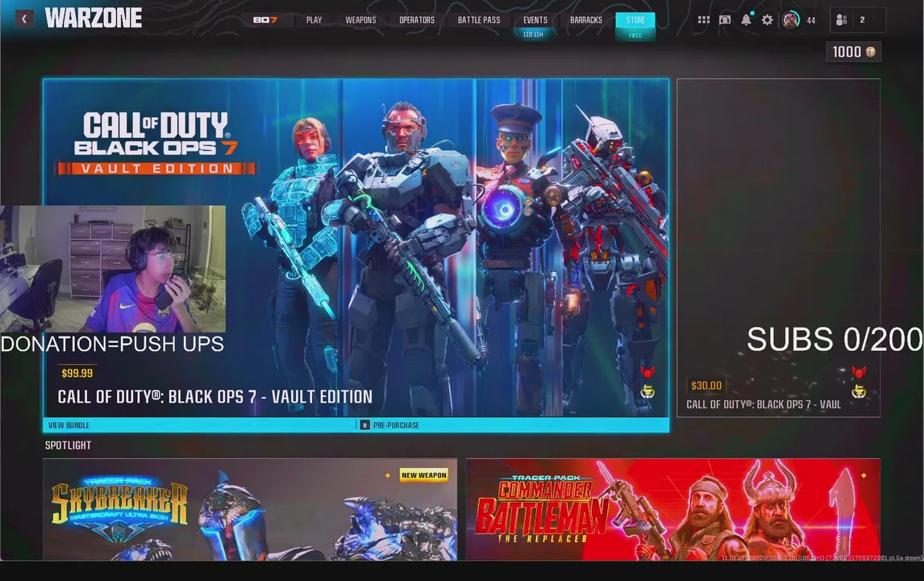The width and height of the screenshot is (924, 581).
Task: Open the grid menu icon
Action: [x=704, y=20]
